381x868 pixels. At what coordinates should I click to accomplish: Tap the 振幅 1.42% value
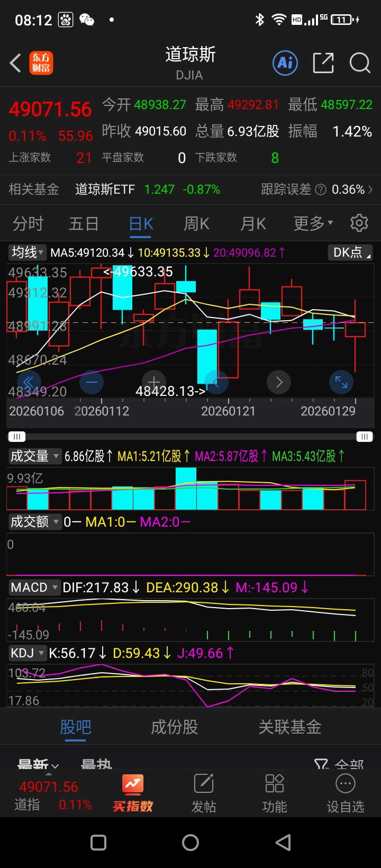pyautogui.click(x=352, y=131)
